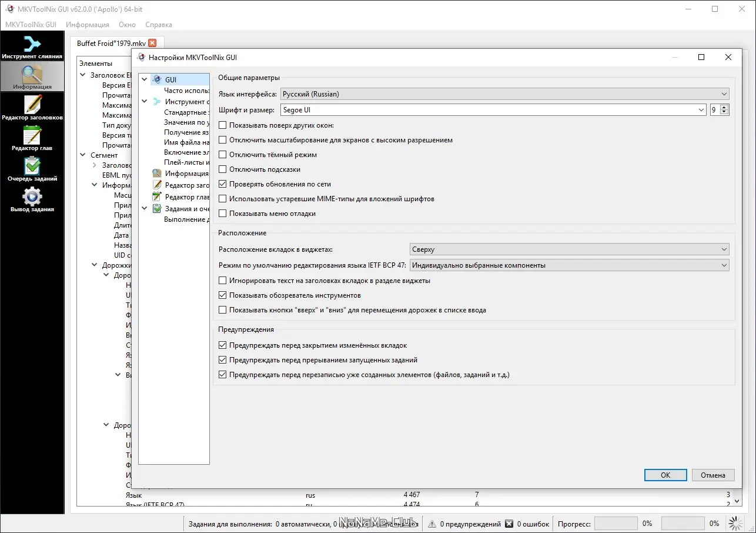Click the merge tool icon in settings tree

[156, 102]
